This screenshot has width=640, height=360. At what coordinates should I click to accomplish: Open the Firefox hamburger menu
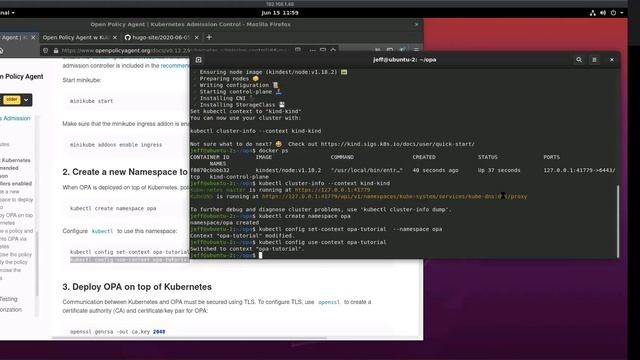click(416, 50)
